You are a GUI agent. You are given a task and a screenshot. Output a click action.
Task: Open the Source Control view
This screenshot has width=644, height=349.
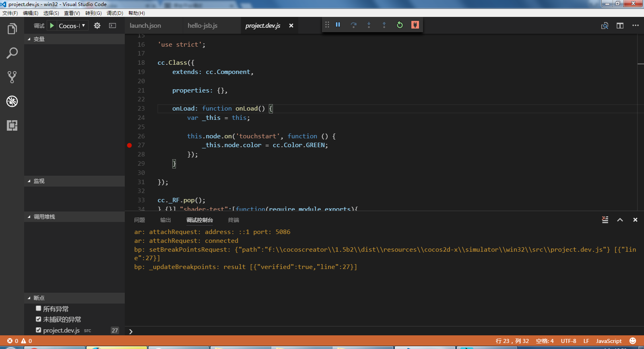point(12,77)
